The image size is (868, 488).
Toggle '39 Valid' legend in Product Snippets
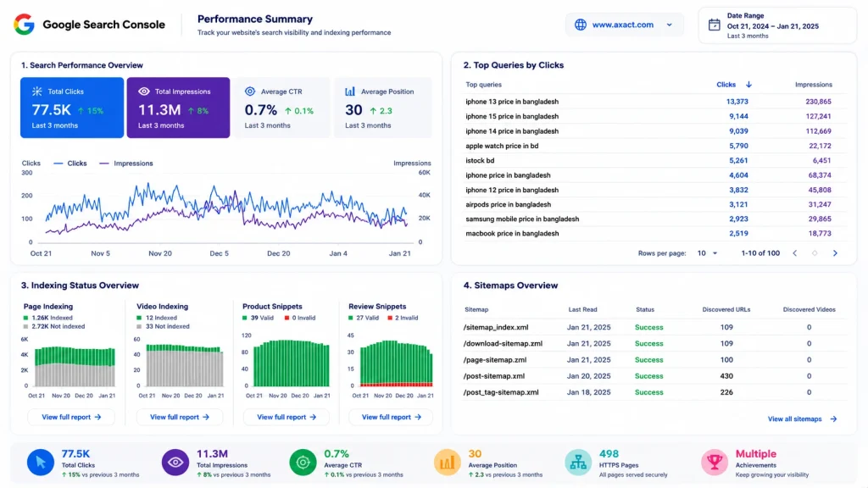(258, 319)
